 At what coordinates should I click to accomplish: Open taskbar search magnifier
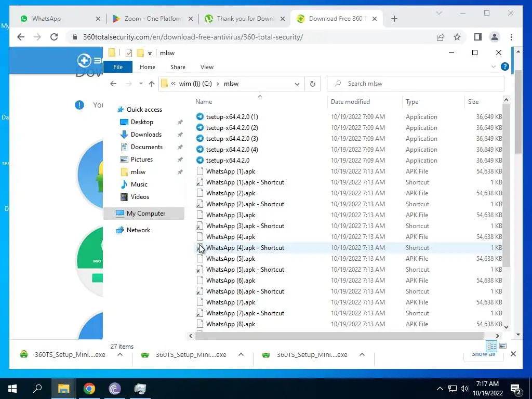[x=37, y=389]
